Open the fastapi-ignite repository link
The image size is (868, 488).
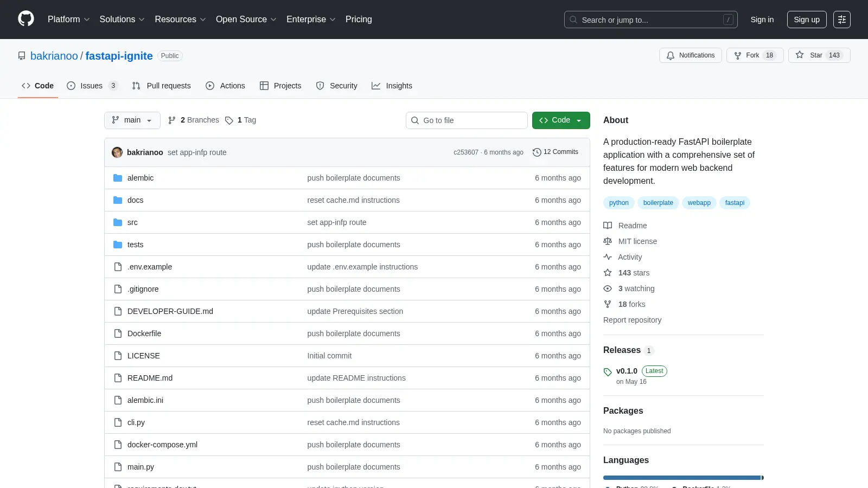(119, 56)
